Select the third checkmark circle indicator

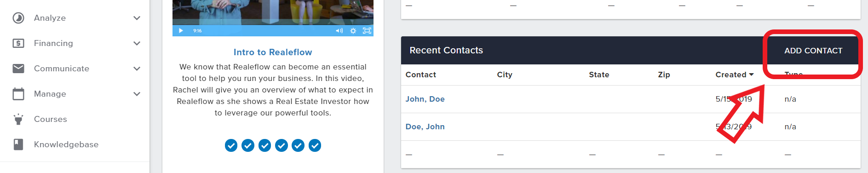click(264, 145)
